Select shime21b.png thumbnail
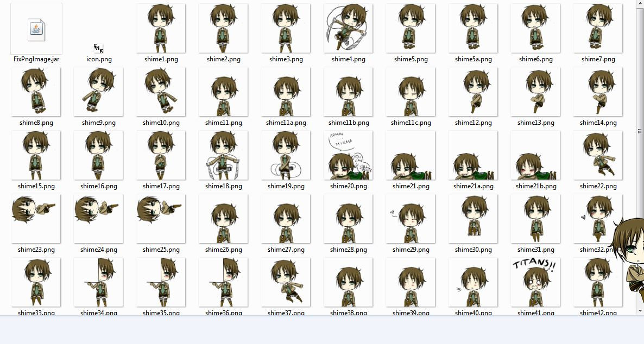644x344 pixels. point(535,156)
